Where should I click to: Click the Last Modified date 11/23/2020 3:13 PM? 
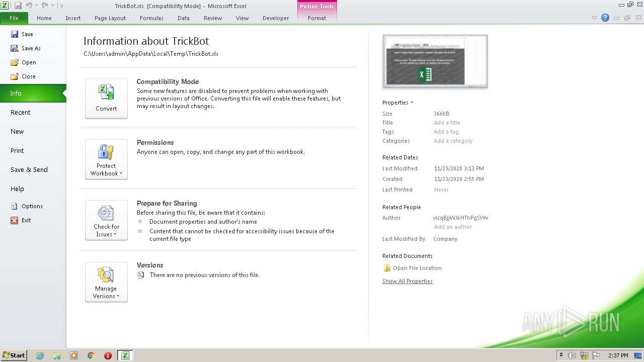tap(459, 168)
